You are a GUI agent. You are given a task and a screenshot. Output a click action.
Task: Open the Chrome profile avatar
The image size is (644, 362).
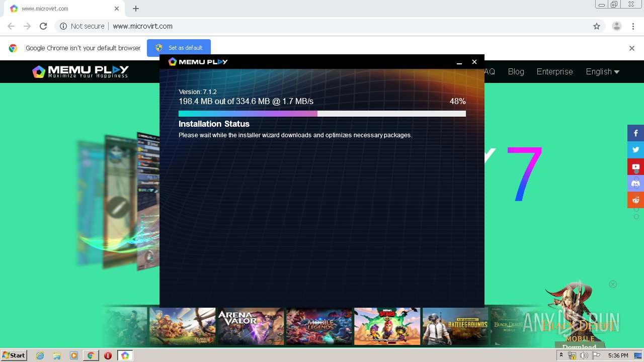(x=617, y=26)
